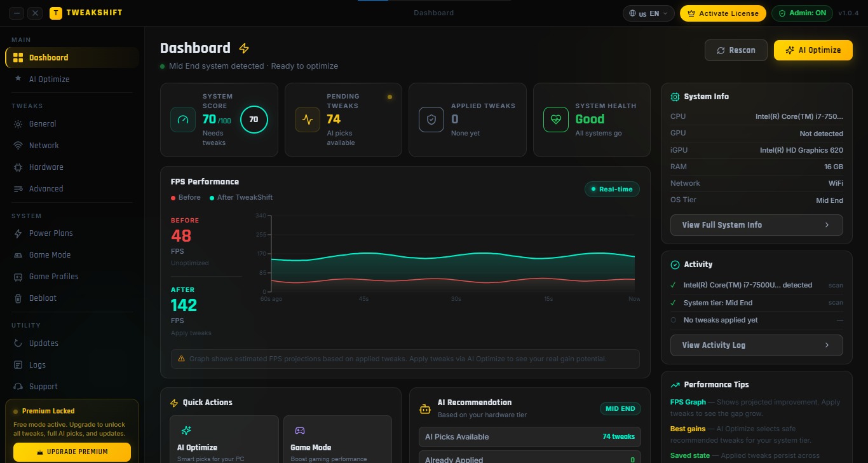Click the Debloat trash icon
This screenshot has height=463, width=868.
pos(18,298)
